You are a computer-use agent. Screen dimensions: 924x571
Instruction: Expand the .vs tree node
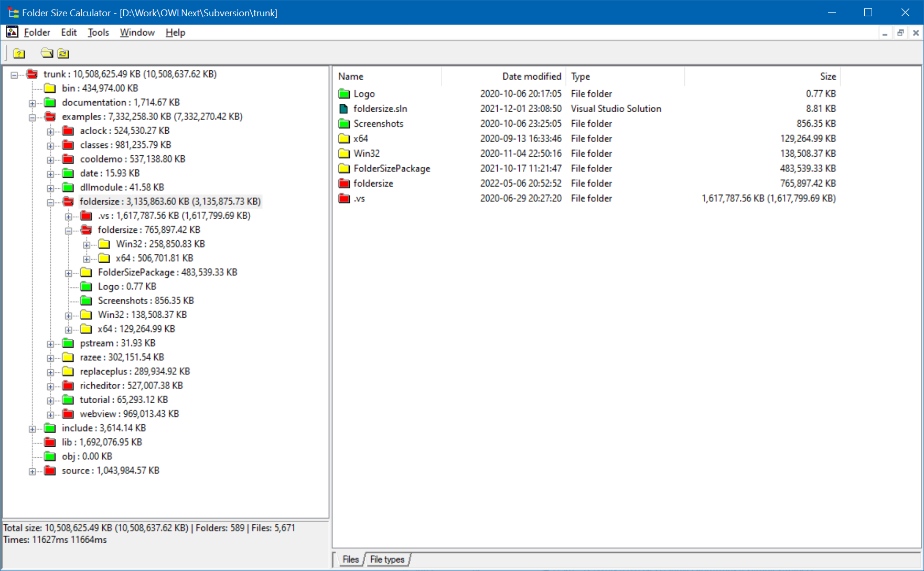(x=69, y=217)
